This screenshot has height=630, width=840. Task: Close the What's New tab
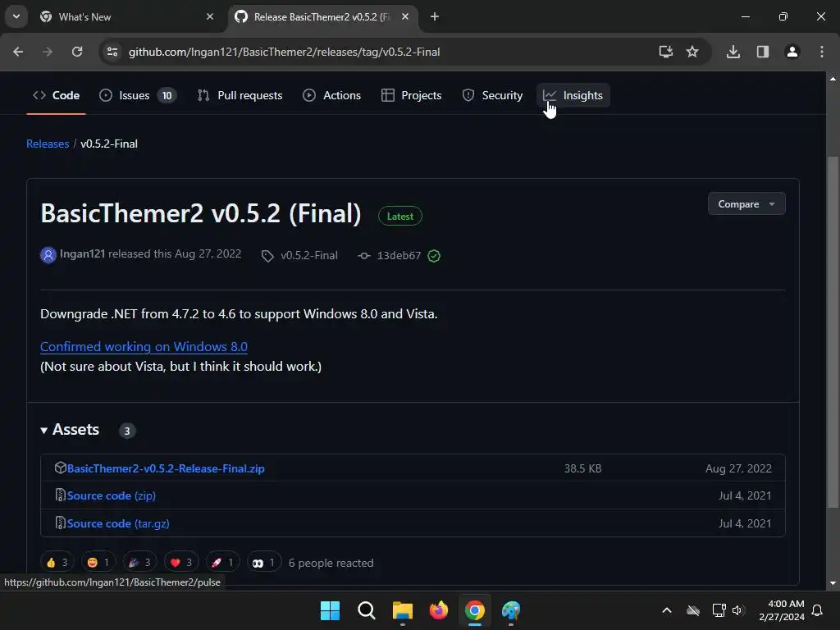[x=210, y=16]
